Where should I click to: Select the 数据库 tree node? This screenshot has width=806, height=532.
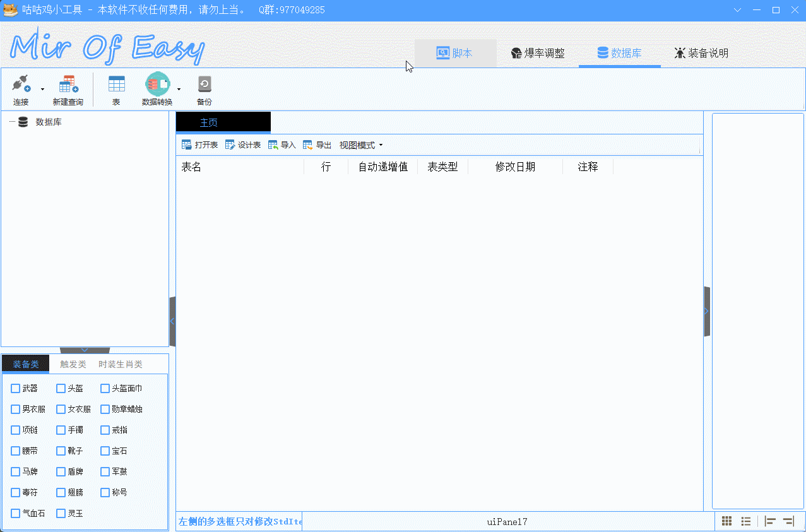[x=48, y=122]
